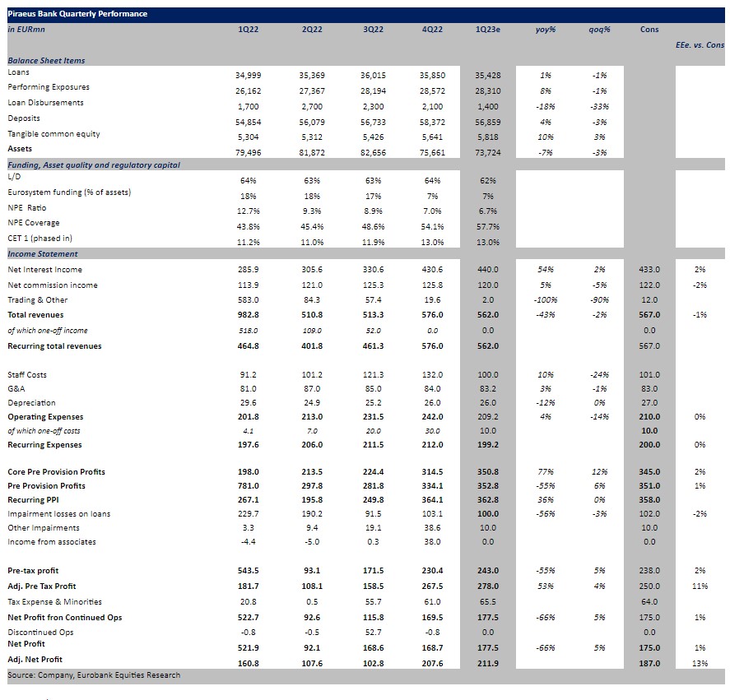Select the Cons Net Interest Income value 433.0

(649, 270)
